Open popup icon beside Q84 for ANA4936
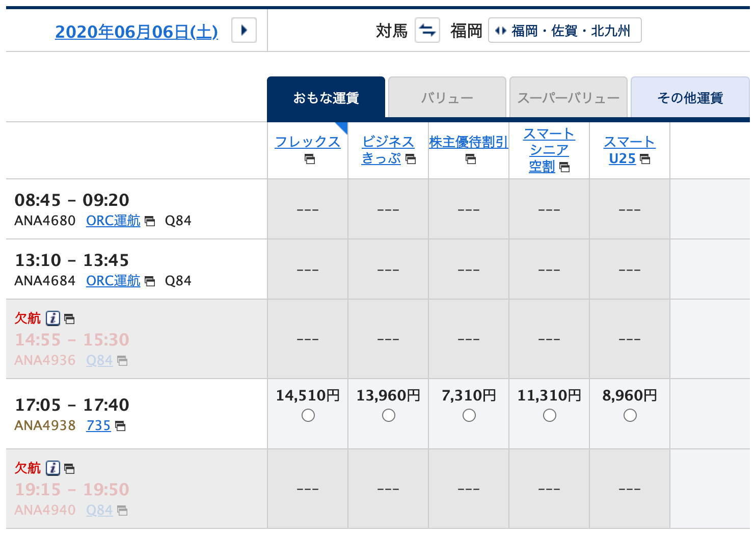The image size is (756, 535). click(x=122, y=361)
